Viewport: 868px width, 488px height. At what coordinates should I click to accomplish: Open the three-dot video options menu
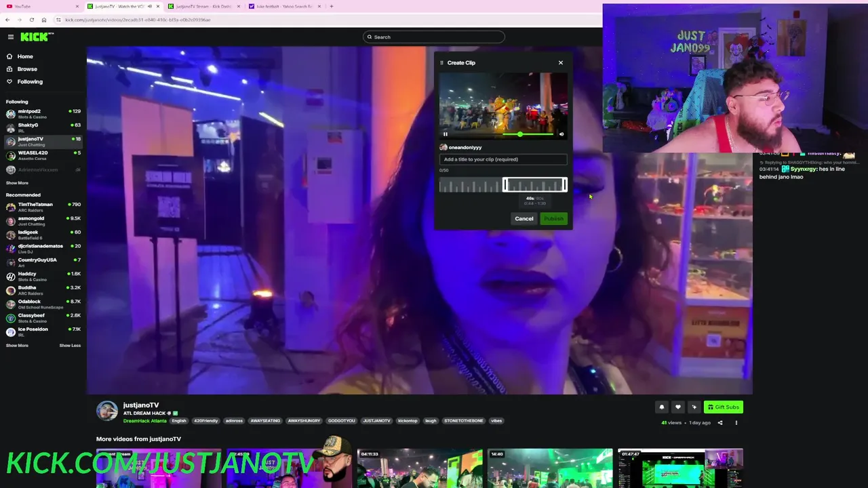tap(736, 423)
